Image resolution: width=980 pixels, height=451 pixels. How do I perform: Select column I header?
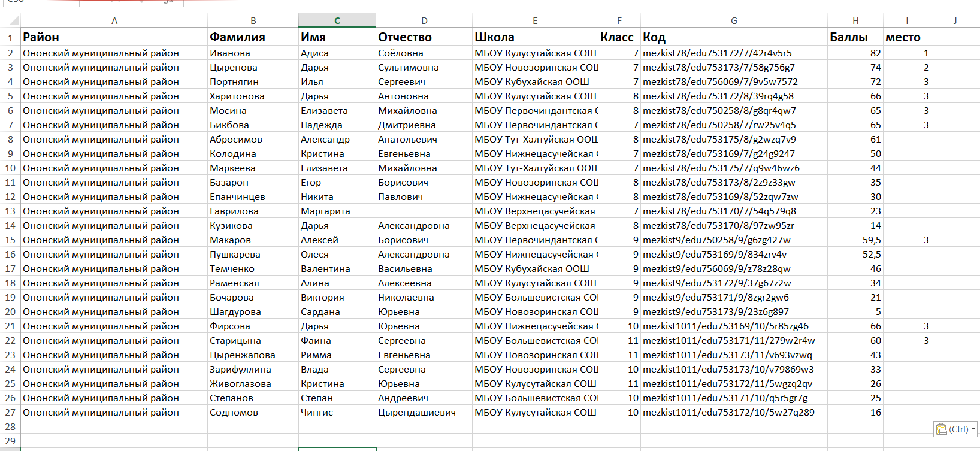[x=907, y=20]
